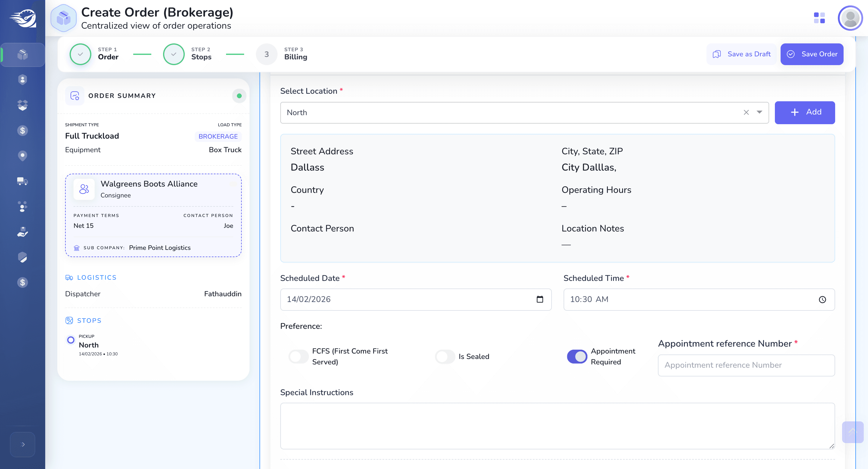Click the Save Order button
868x469 pixels.
812,54
